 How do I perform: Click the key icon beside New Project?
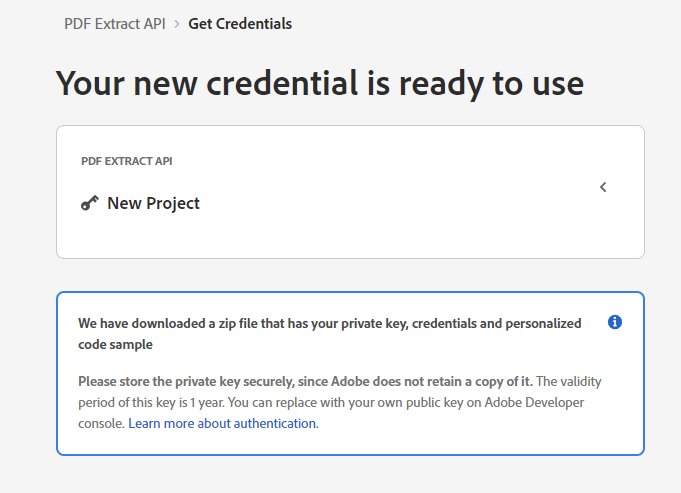coord(89,203)
